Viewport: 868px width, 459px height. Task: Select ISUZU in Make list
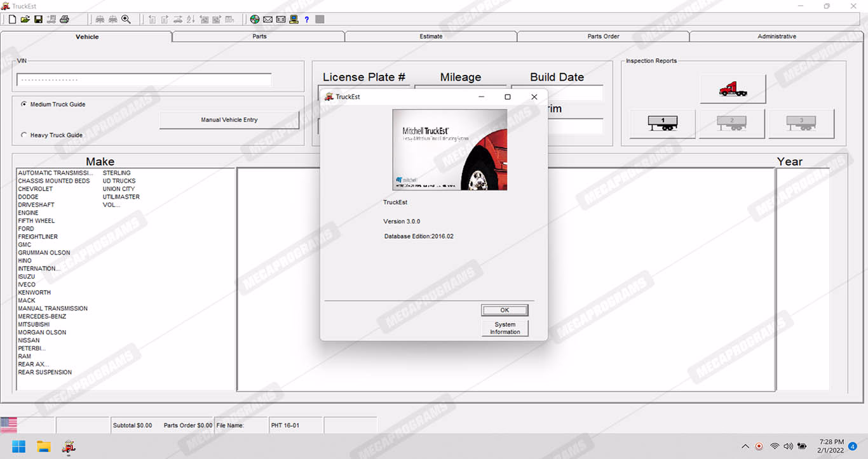27,277
